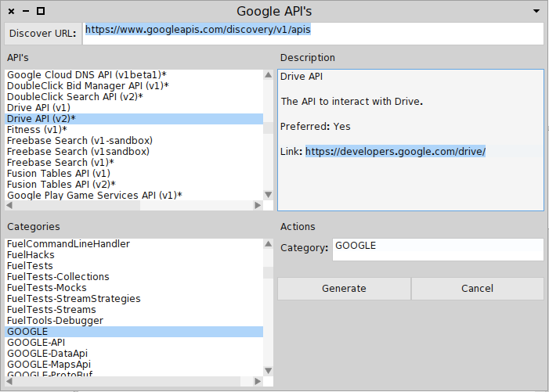The image size is (549, 392).
Task: Click the Categories list scroll-down arrow
Action: coord(268,371)
